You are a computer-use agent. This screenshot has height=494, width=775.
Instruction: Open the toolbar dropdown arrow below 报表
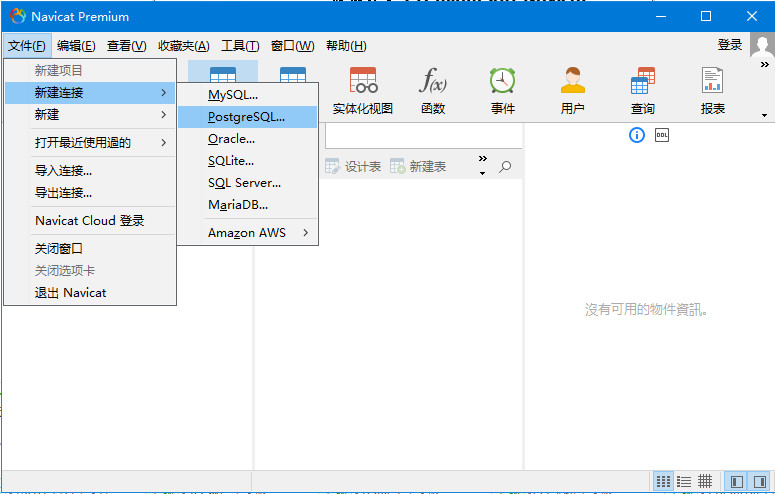click(765, 115)
